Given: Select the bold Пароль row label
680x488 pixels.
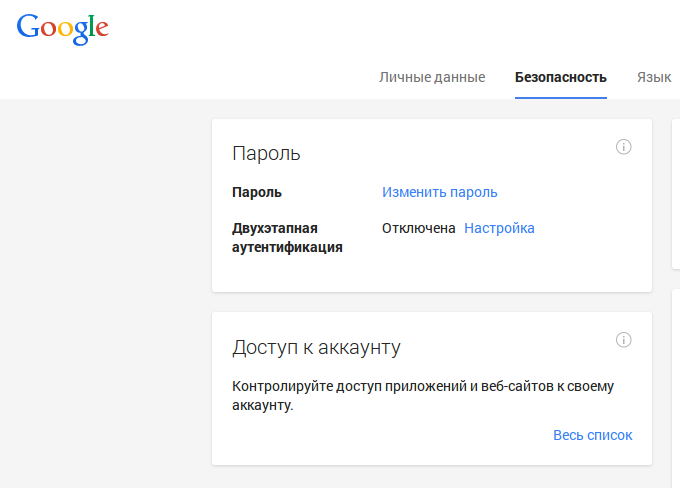Looking at the screenshot, I should point(257,192).
